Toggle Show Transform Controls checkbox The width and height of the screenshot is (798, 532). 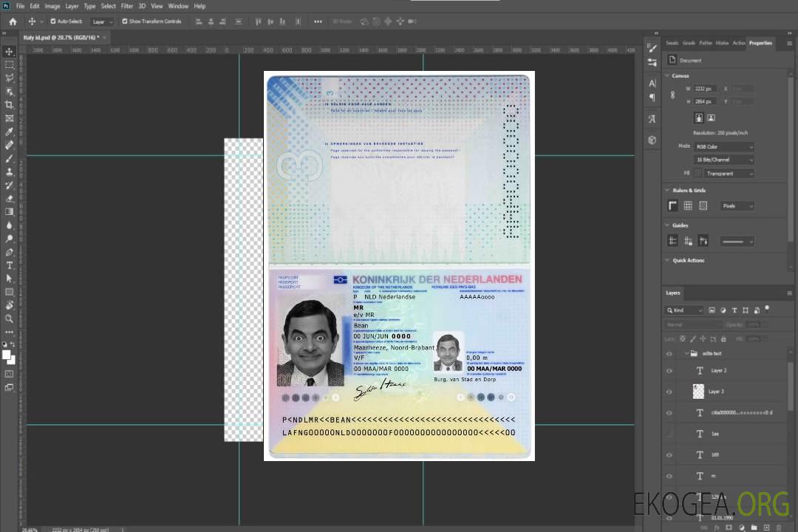point(125,21)
